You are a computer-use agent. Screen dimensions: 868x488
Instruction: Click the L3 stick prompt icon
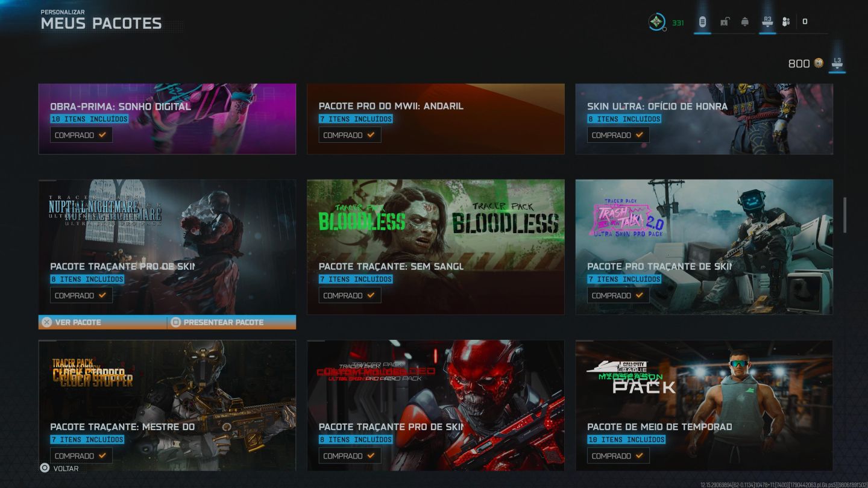click(837, 63)
